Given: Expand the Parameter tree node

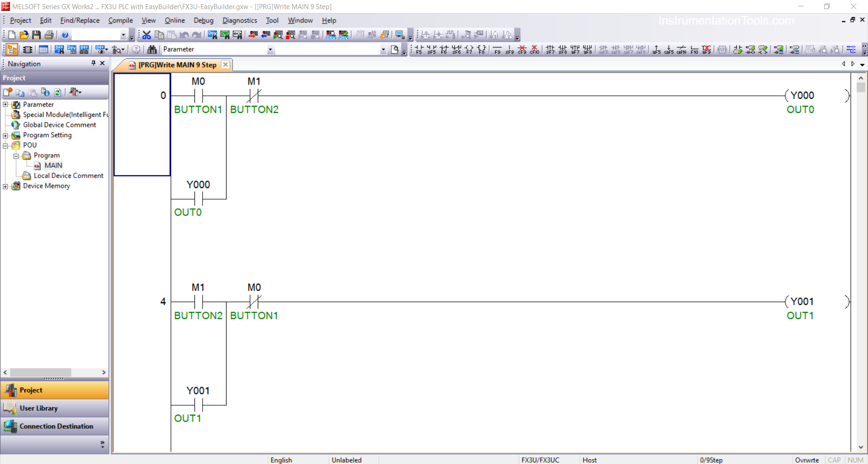Looking at the screenshot, I should click(x=5, y=105).
